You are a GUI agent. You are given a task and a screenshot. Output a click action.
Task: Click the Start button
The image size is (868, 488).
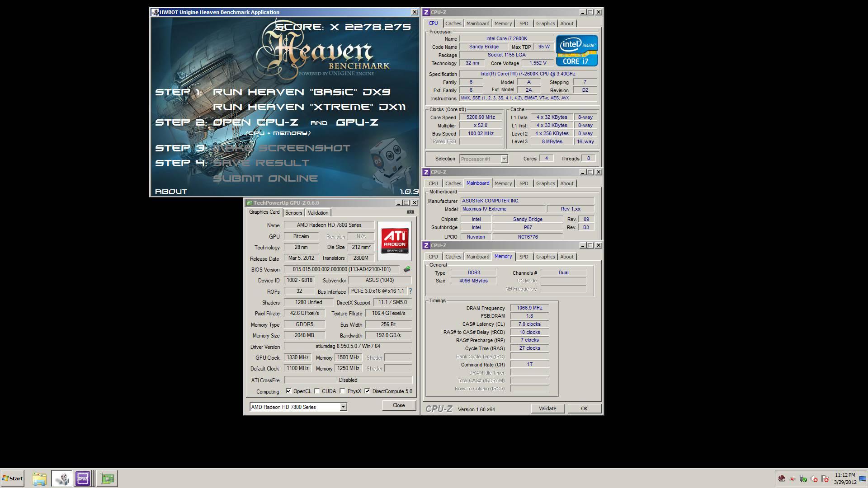[13, 479]
